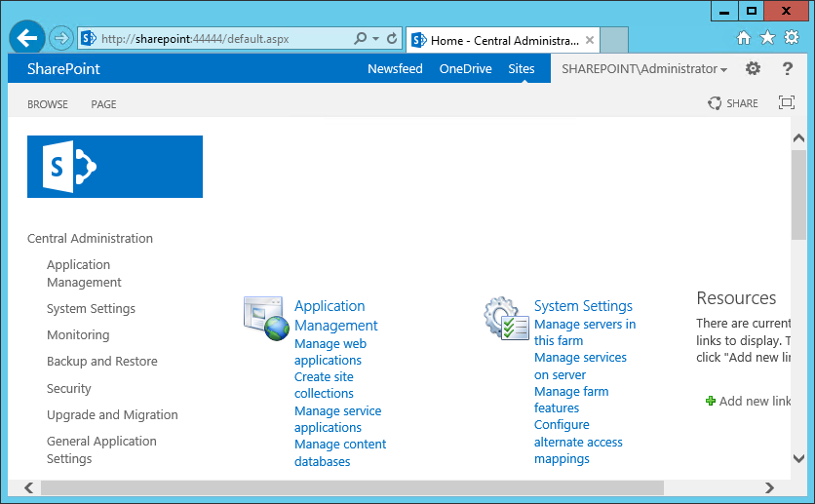815x504 pixels.
Task: Click the horizontal scrollbar right arrow
Action: pos(770,487)
